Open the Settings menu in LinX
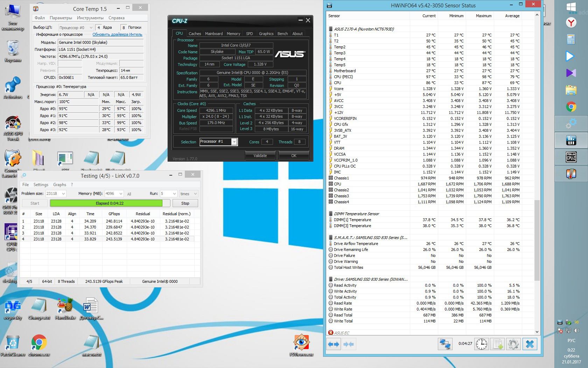The height and width of the screenshot is (368, 588). (41, 185)
